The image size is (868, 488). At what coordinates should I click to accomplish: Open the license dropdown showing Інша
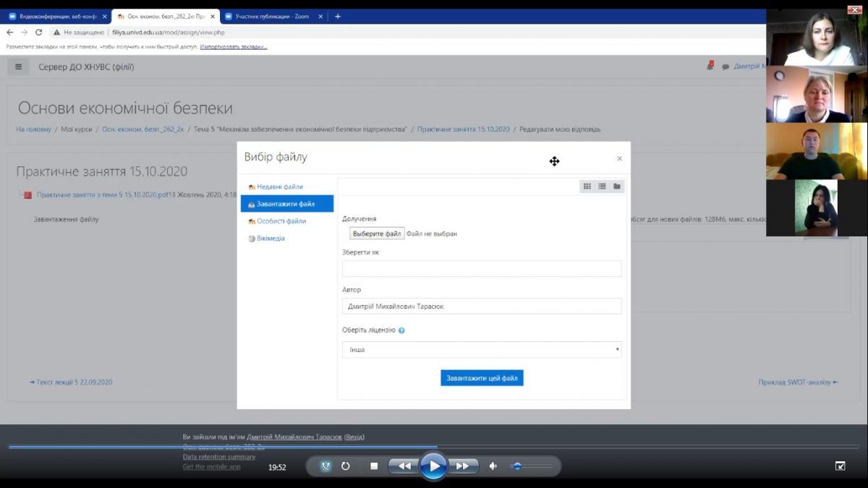[x=482, y=350]
